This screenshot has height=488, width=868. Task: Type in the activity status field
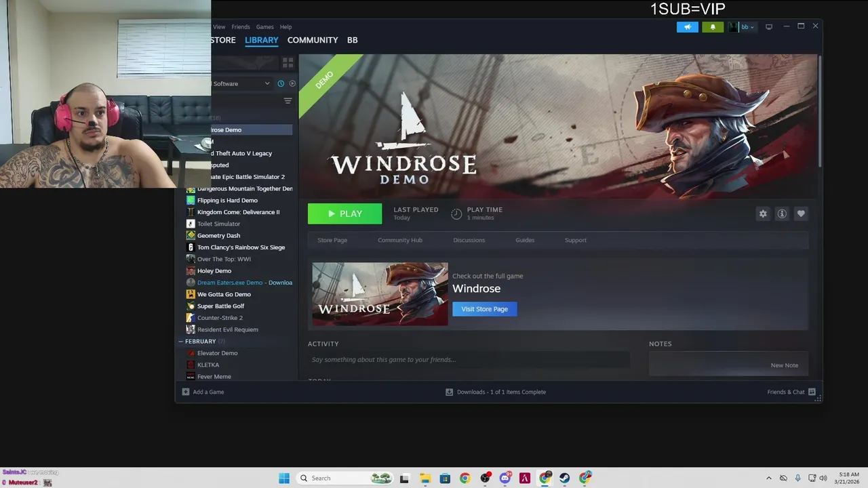point(469,360)
